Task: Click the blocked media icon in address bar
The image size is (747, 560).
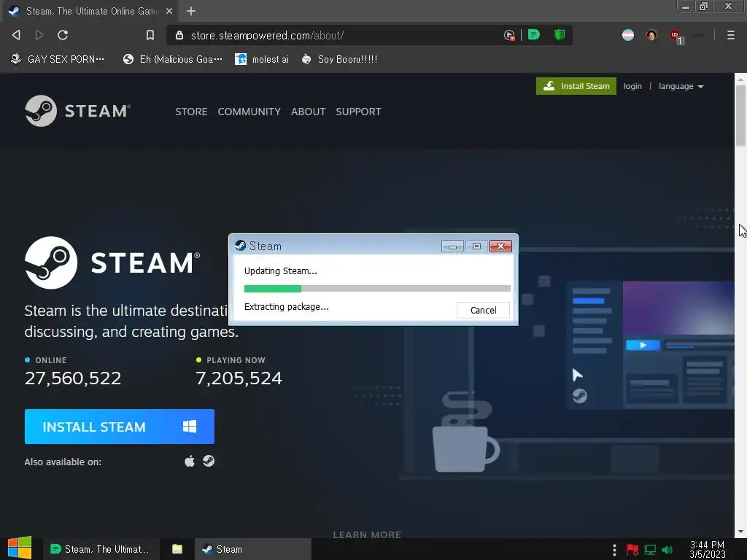Action: point(509,35)
